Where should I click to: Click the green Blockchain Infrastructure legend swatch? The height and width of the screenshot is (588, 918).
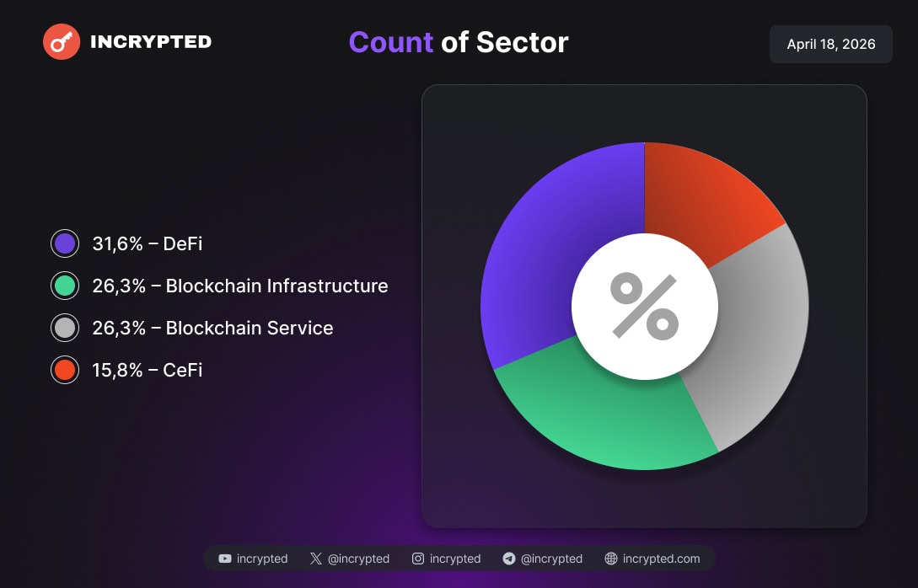point(65,286)
